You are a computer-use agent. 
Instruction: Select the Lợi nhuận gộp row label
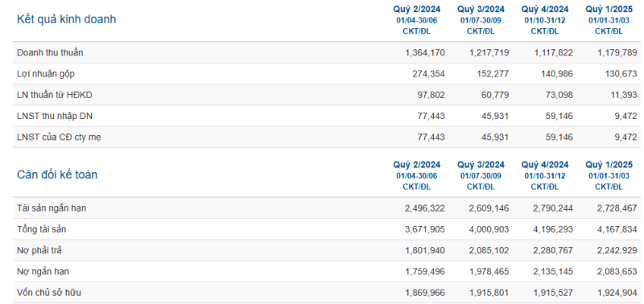(x=46, y=74)
